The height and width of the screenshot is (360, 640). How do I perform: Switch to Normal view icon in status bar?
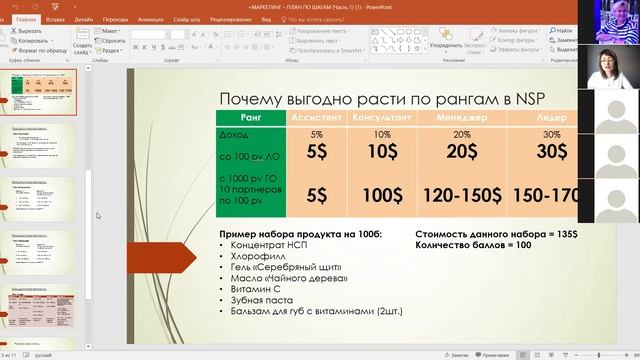pyautogui.click(x=522, y=355)
